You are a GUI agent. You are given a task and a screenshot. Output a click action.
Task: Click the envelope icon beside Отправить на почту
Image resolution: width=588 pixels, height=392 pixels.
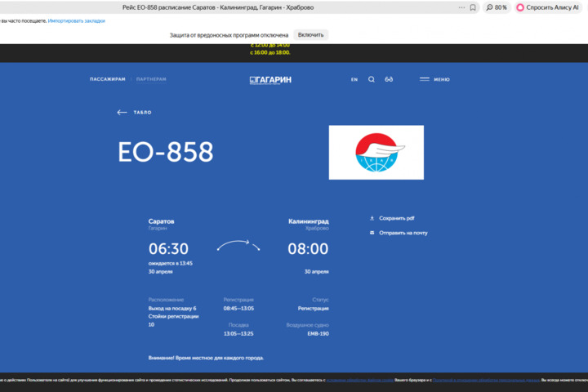point(372,233)
